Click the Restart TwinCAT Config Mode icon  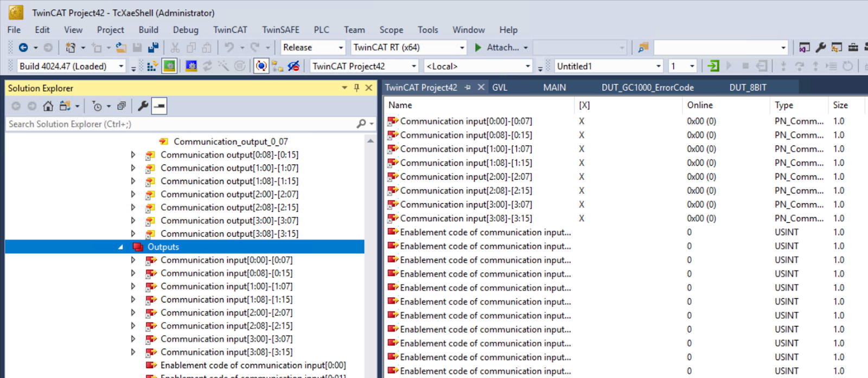click(191, 66)
